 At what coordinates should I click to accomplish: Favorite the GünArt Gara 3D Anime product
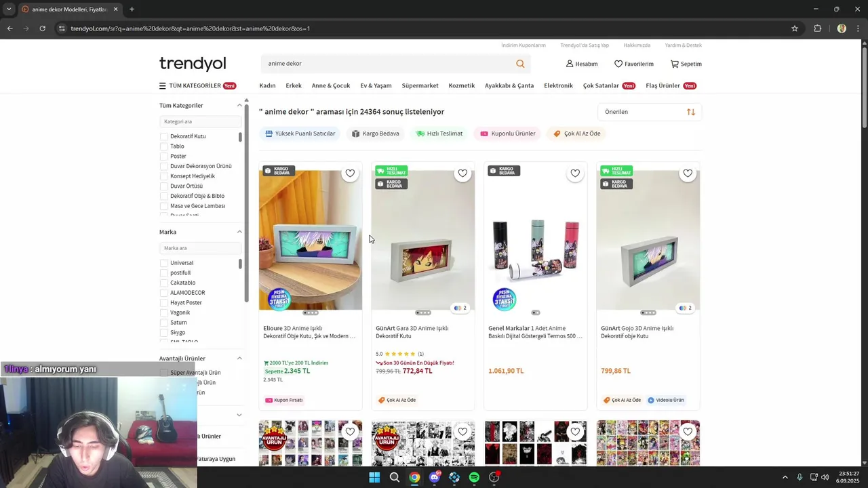[462, 174]
